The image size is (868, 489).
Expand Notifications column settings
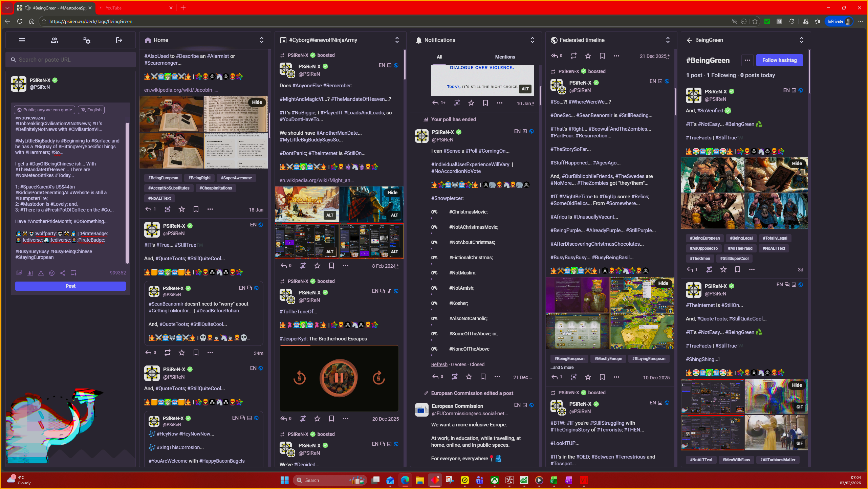point(532,40)
